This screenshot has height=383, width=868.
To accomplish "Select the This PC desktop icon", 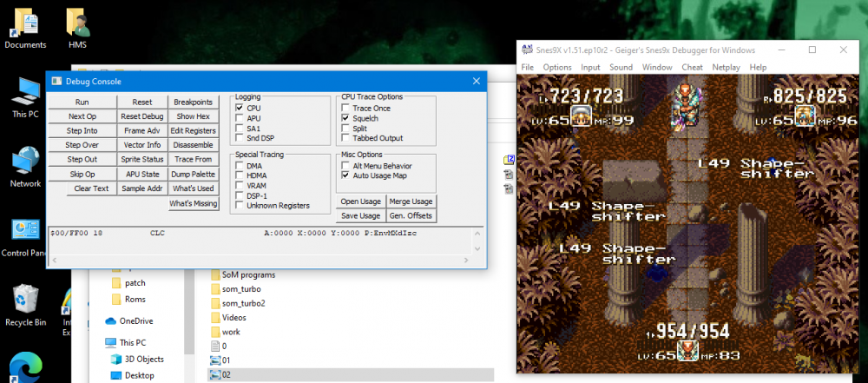I will [25, 98].
